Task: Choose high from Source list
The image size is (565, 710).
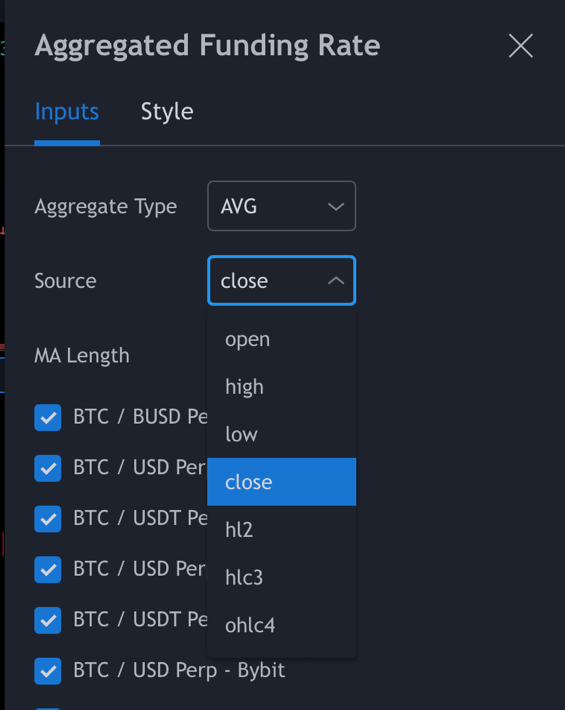Action: [x=282, y=387]
